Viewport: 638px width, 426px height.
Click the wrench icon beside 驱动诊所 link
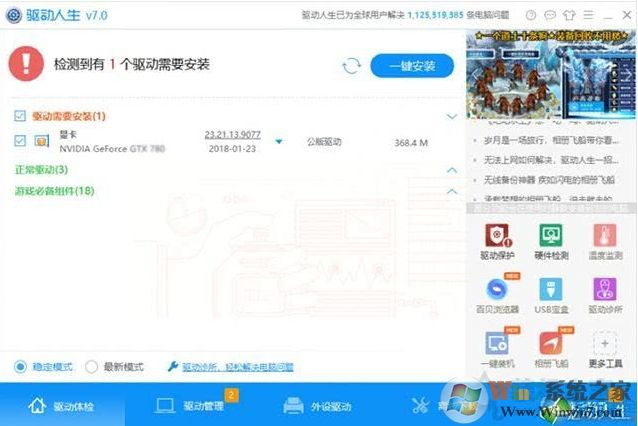(173, 367)
